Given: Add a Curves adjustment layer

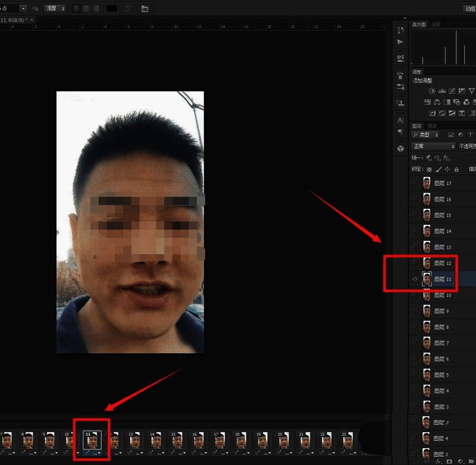Looking at the screenshot, I should point(452,91).
